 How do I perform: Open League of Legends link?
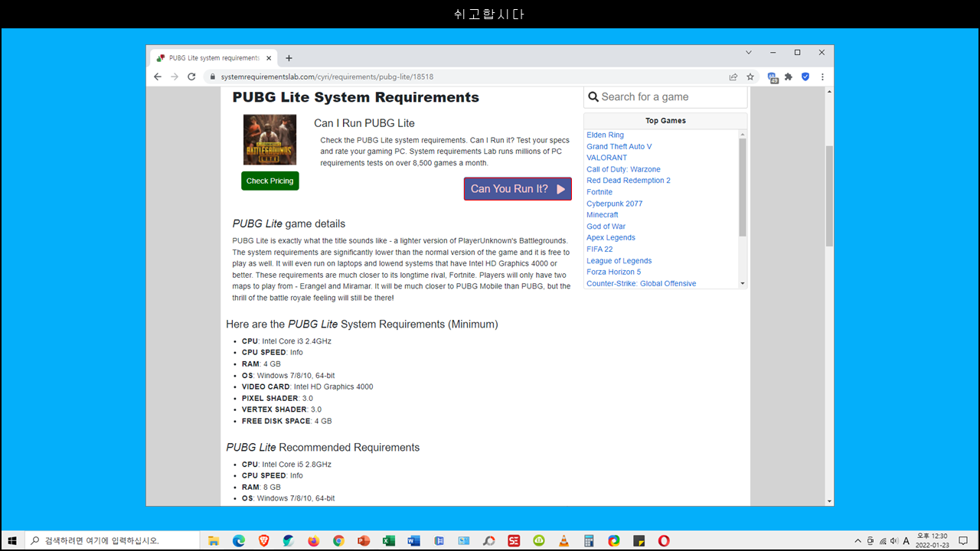click(x=619, y=261)
